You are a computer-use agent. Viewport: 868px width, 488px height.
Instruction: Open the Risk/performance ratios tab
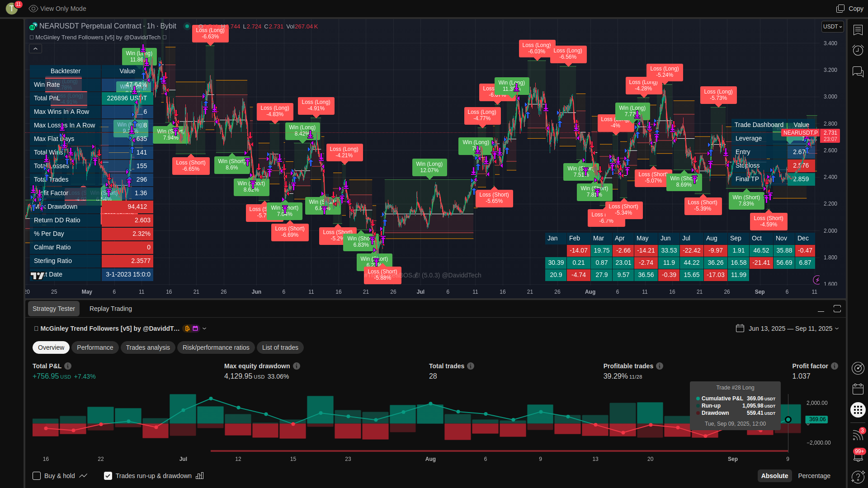pyautogui.click(x=216, y=347)
